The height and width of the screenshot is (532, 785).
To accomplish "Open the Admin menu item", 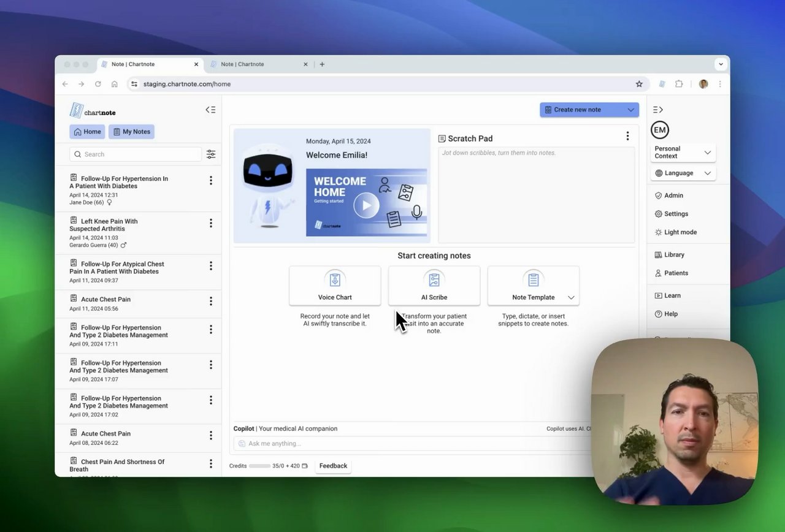I will tap(668, 196).
